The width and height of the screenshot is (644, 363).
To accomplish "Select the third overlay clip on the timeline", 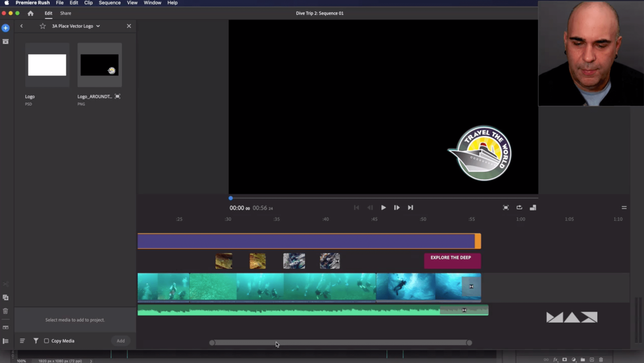I will coord(294,261).
